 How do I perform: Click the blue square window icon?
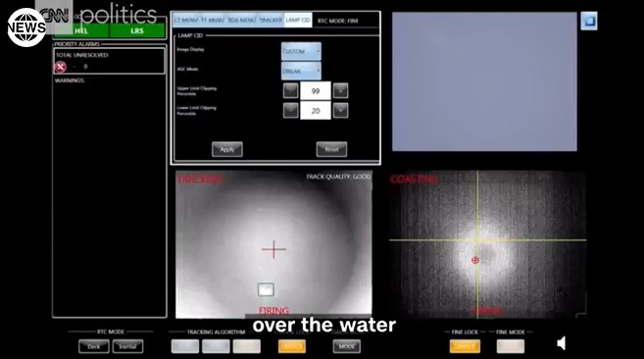[x=589, y=21]
